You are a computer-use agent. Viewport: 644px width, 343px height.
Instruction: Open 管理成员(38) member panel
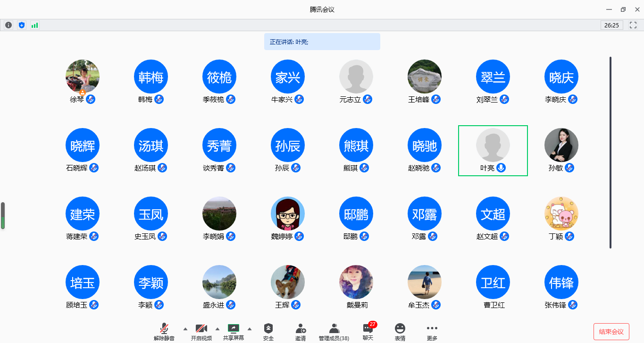334,332
